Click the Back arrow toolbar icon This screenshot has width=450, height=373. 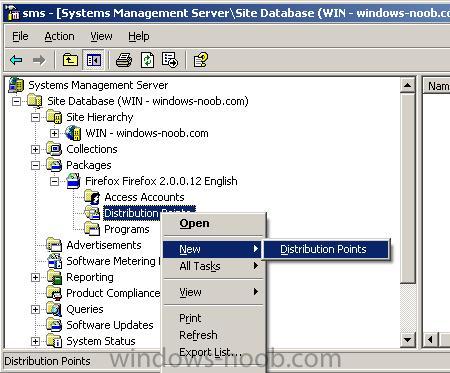16,60
